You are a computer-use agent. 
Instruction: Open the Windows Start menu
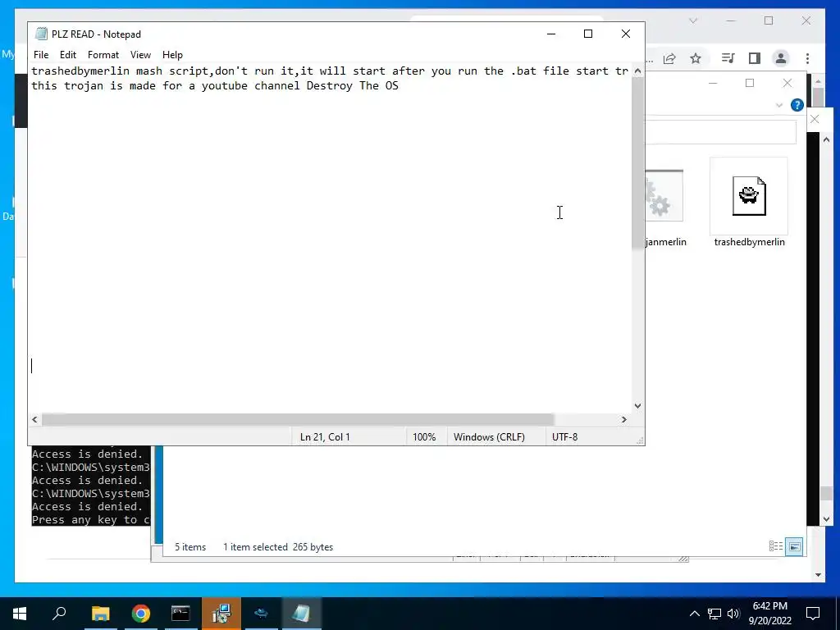(20, 613)
